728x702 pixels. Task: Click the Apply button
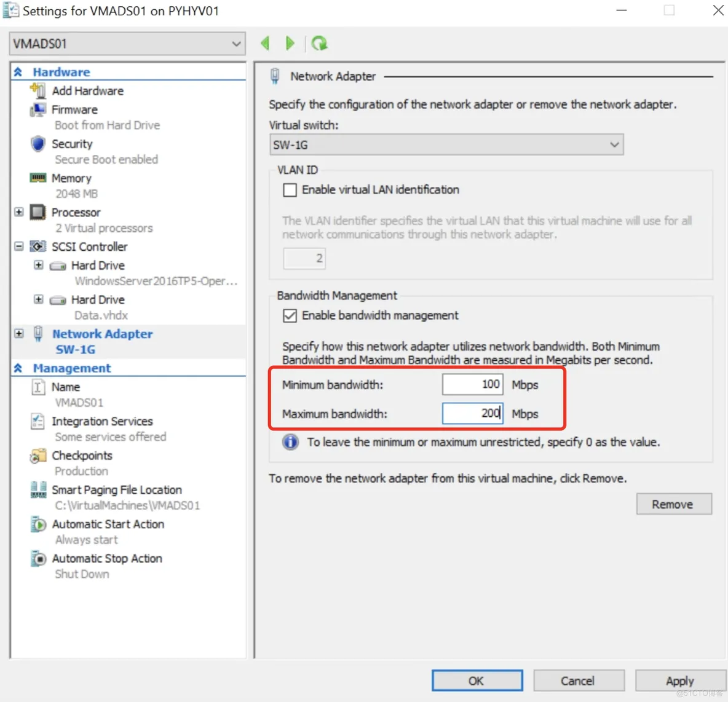point(679,680)
